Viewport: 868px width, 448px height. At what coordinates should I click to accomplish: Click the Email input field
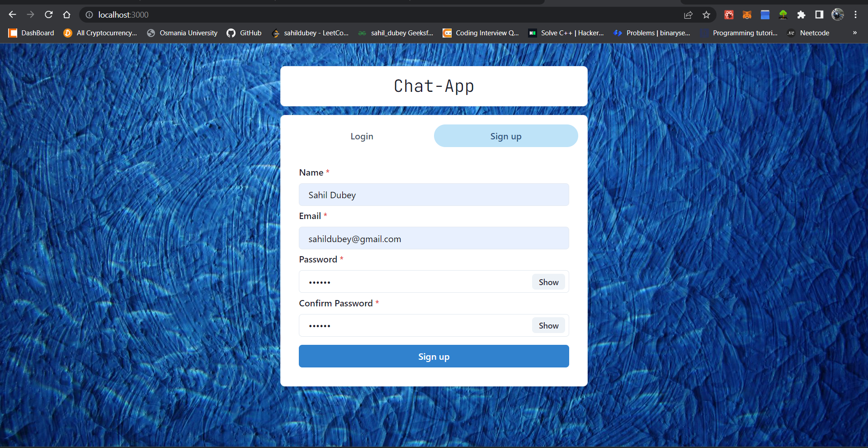434,238
